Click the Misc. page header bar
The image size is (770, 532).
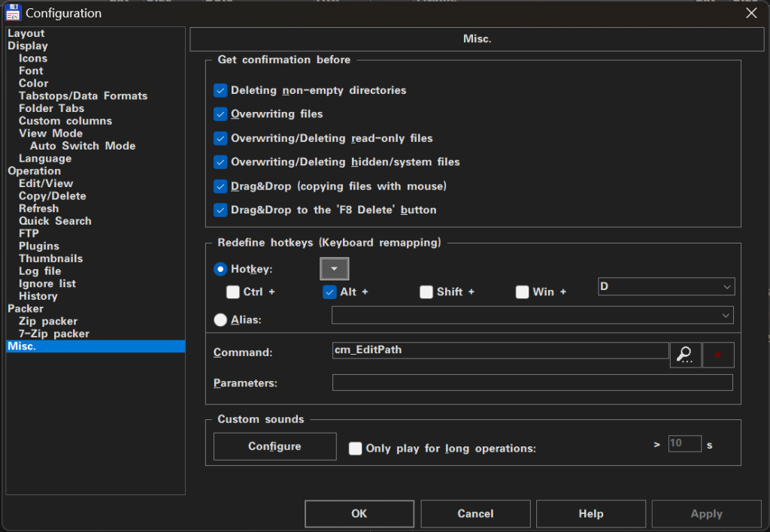[477, 39]
